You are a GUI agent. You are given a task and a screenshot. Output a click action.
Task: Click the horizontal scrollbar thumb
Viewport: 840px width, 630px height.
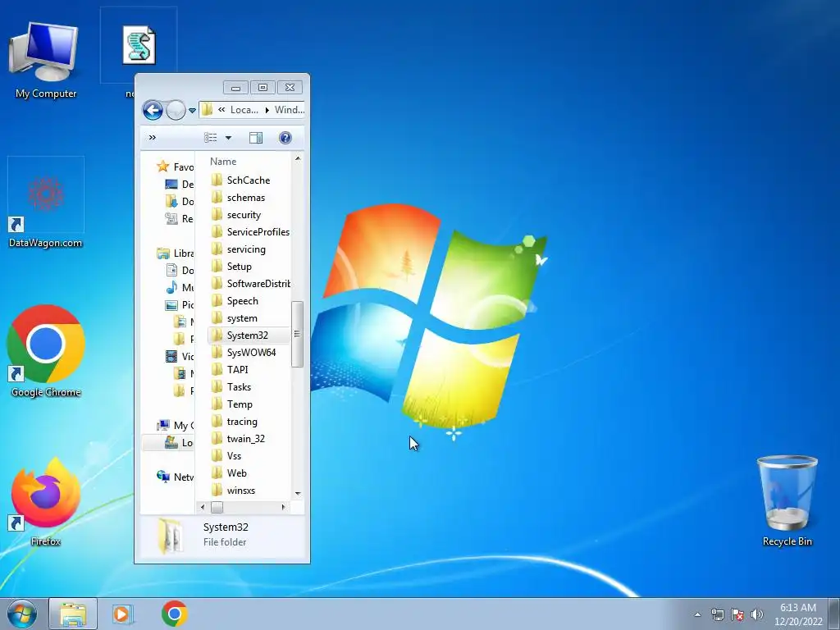pos(217,507)
